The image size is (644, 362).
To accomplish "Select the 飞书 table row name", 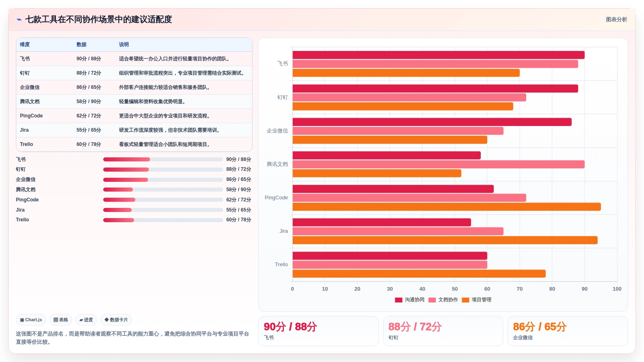I will coord(25,59).
